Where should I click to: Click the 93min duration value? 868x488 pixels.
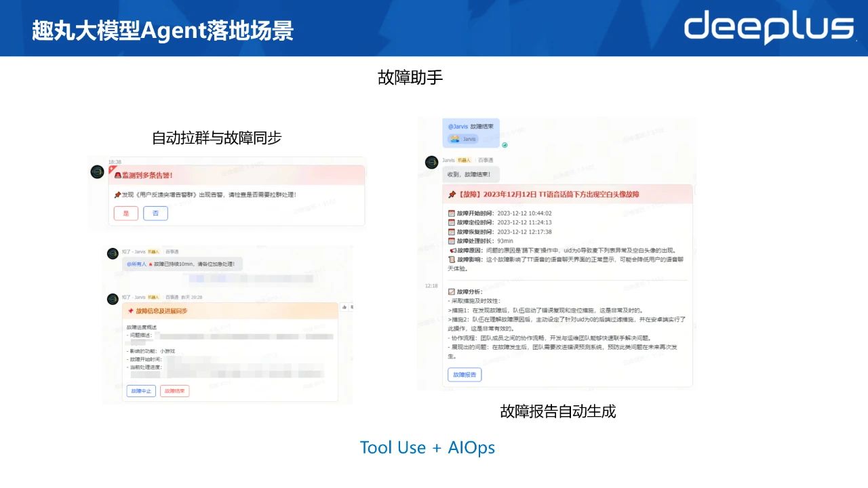[505, 241]
